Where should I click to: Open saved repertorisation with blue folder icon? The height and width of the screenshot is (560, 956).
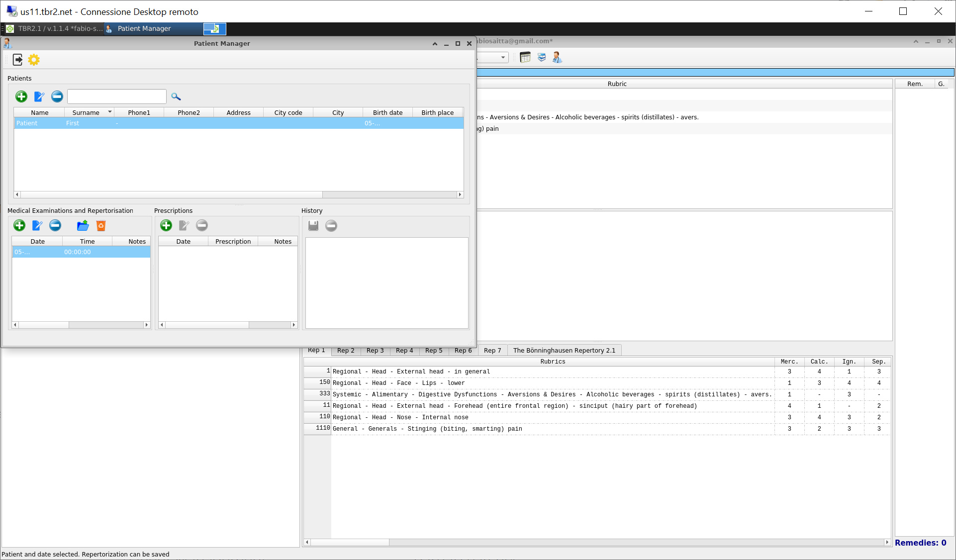(x=83, y=226)
